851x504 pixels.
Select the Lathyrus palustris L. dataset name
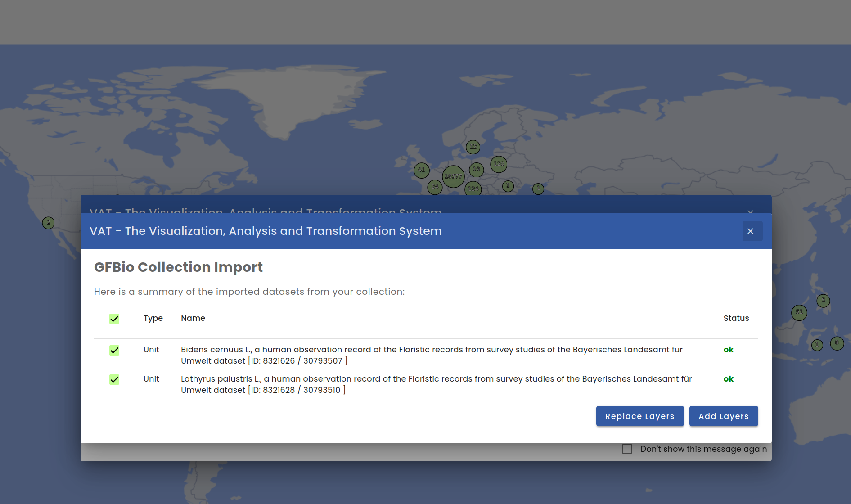click(x=437, y=384)
